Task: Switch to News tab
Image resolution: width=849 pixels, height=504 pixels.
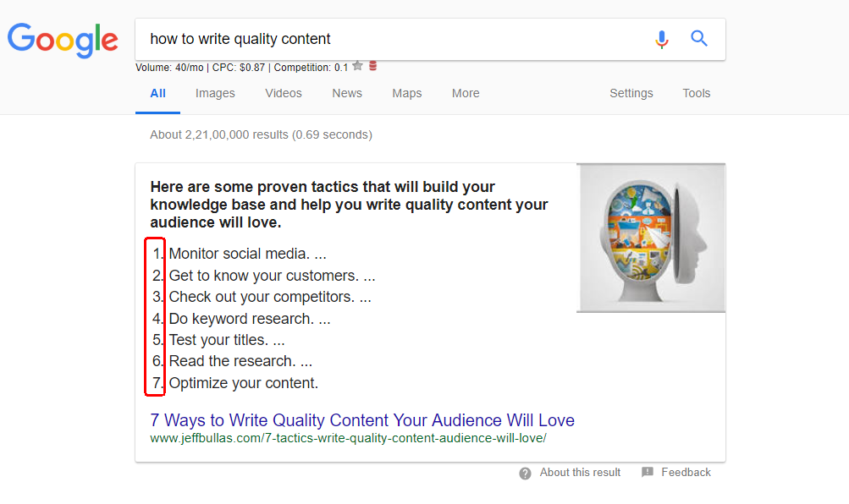Action: (347, 93)
